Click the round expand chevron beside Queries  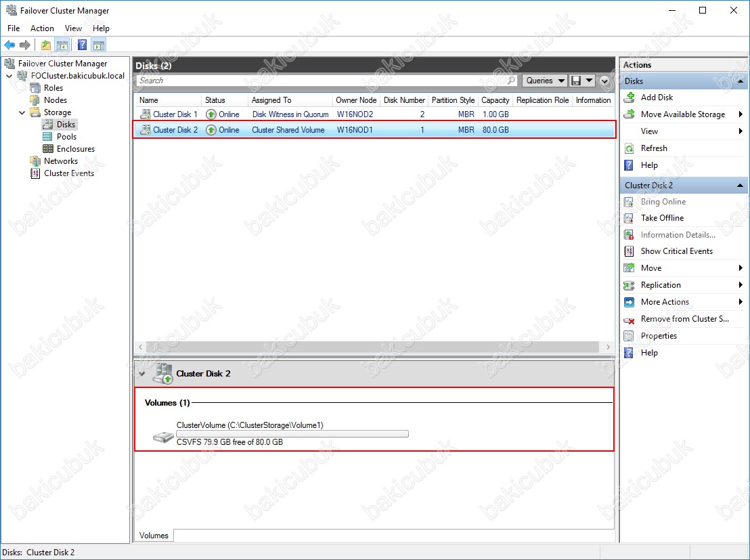(x=604, y=81)
